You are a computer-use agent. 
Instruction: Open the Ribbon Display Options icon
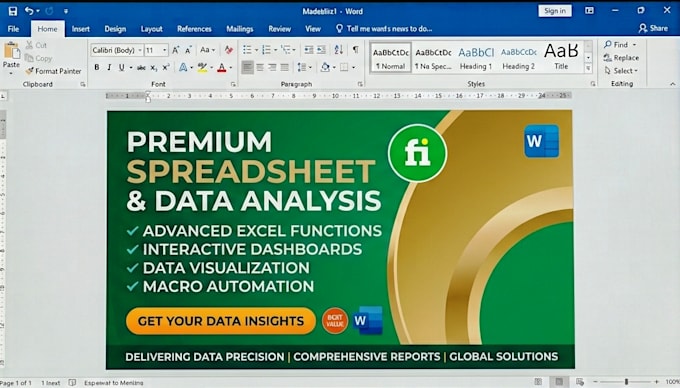(x=589, y=11)
